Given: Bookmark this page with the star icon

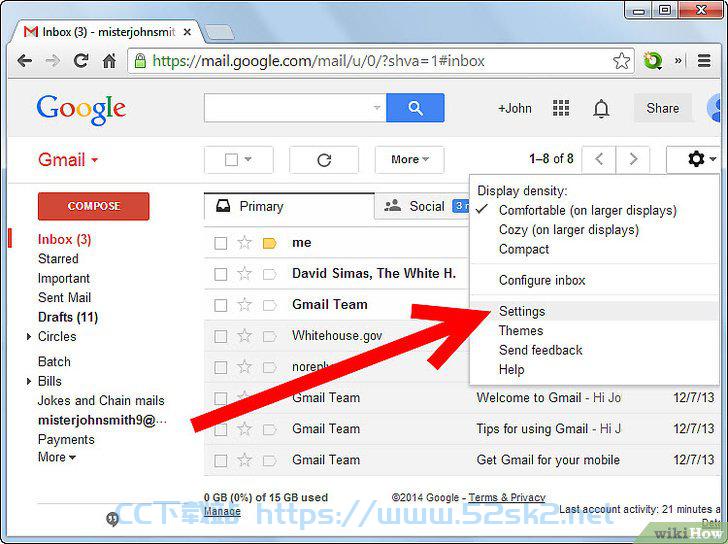Looking at the screenshot, I should point(621,61).
